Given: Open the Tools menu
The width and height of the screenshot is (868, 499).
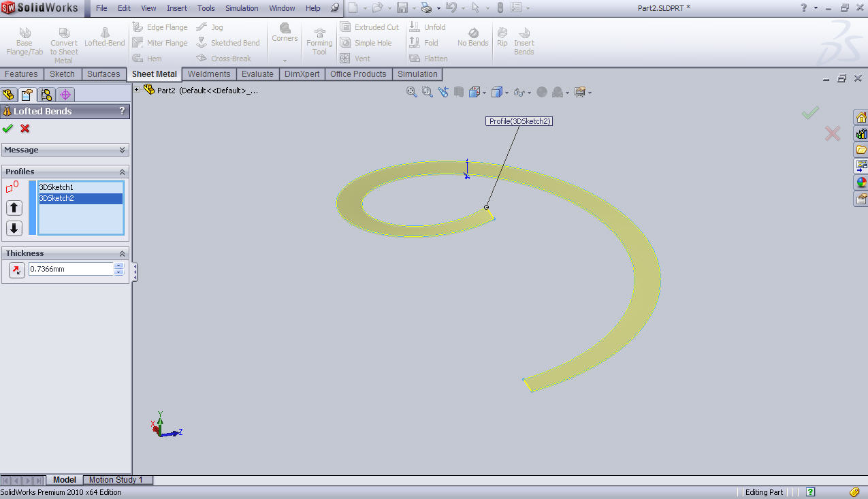Looking at the screenshot, I should (x=206, y=9).
